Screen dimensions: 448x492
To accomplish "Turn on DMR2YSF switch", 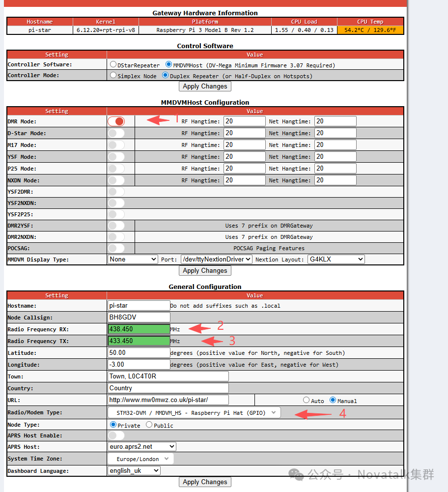I will [116, 226].
